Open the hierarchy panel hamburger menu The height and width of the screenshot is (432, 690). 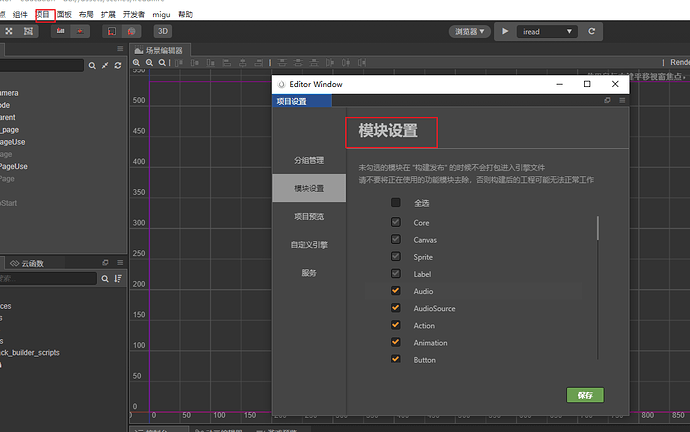[120, 48]
